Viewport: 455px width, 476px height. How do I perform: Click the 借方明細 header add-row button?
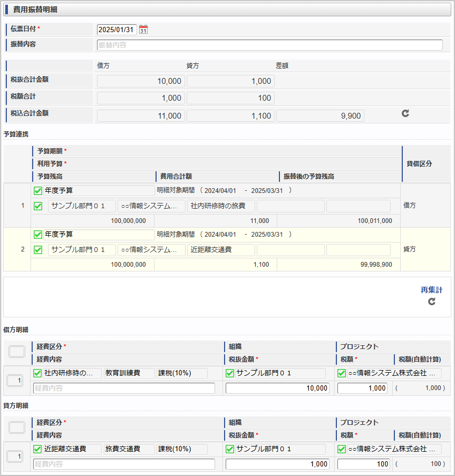point(17,352)
